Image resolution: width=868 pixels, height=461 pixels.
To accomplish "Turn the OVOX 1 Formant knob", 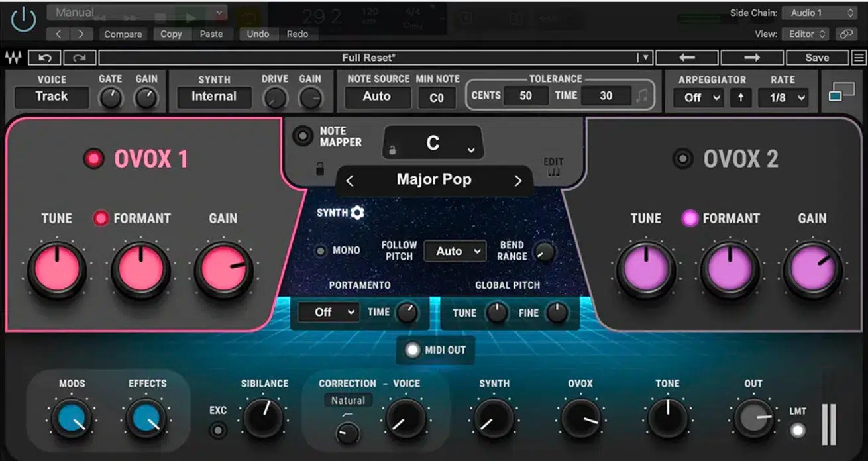I will point(140,268).
